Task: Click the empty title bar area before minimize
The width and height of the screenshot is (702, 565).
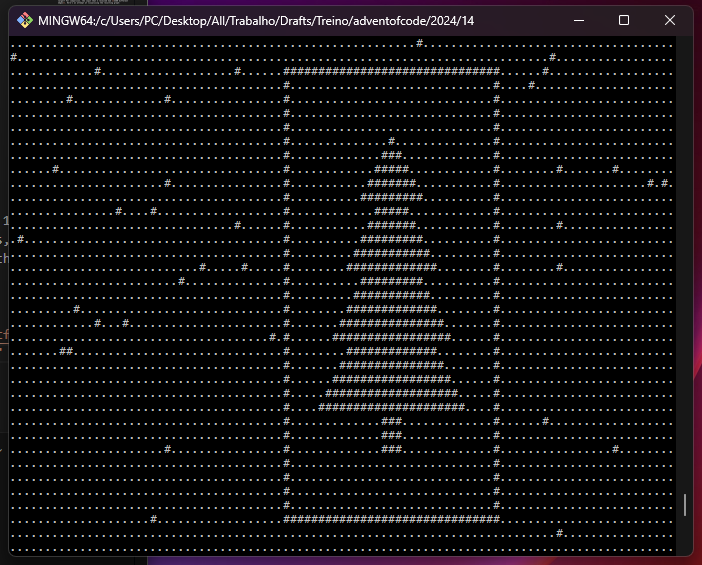Action: click(520, 20)
